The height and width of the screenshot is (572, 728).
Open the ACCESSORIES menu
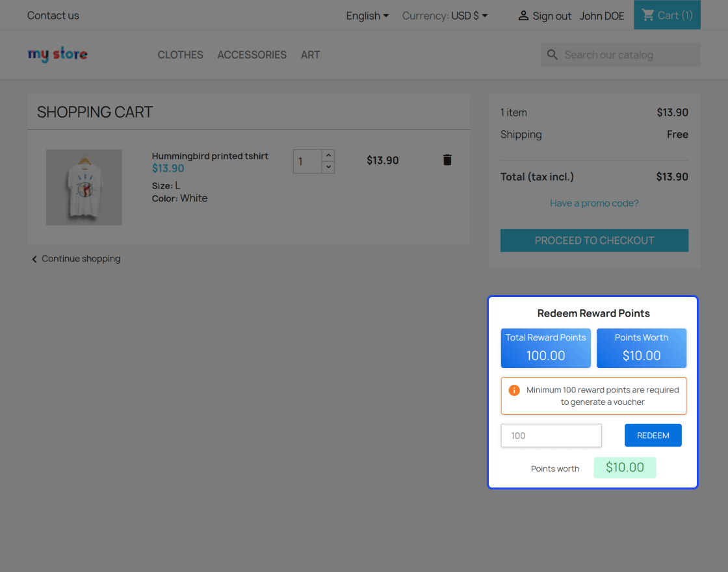pos(252,55)
